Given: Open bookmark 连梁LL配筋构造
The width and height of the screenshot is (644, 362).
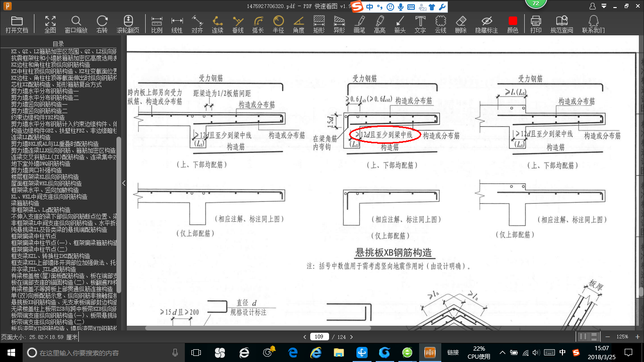Looking at the screenshot, I should click(x=31, y=137).
